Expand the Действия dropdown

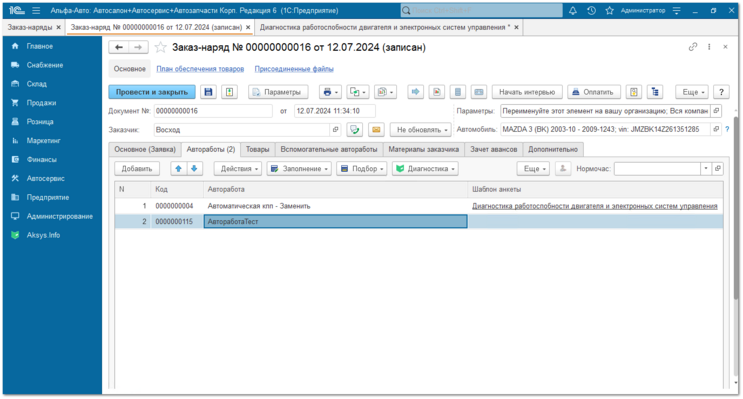pyautogui.click(x=238, y=169)
